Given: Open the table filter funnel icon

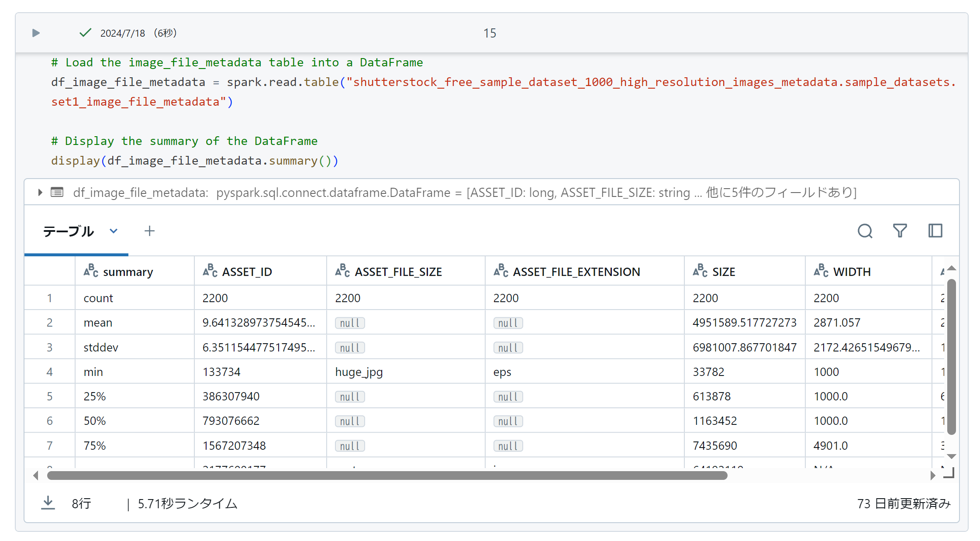Looking at the screenshot, I should 900,231.
